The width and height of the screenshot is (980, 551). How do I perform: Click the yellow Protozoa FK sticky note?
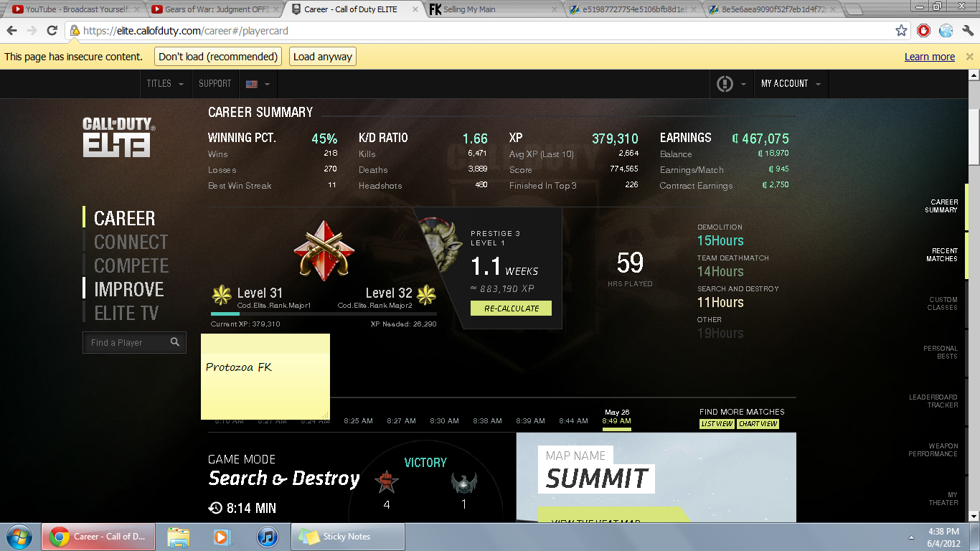(265, 377)
